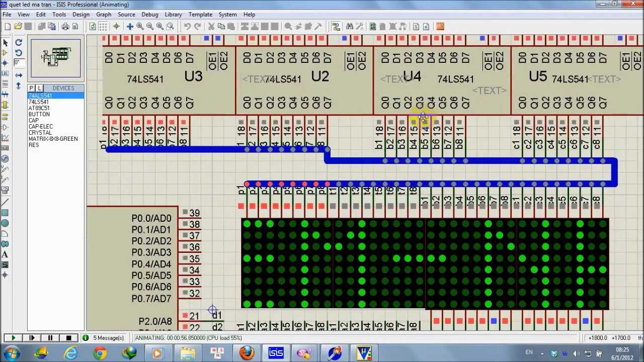
Task: Play the simulation
Action: tap(14, 338)
